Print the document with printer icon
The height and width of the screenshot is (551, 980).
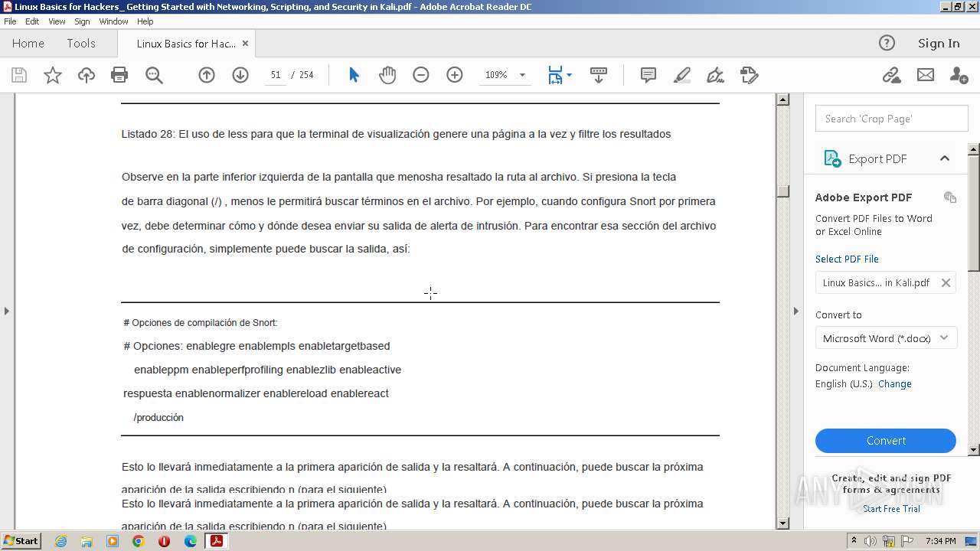coord(119,75)
